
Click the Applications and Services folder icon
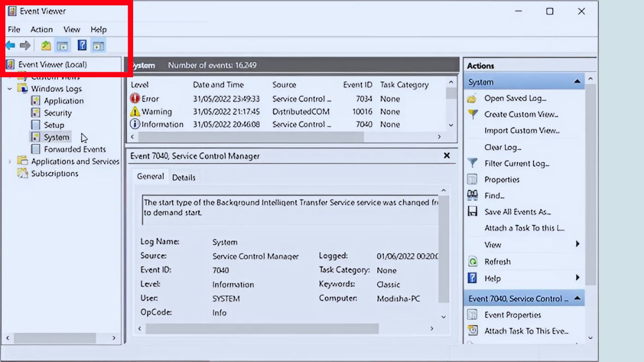[23, 161]
